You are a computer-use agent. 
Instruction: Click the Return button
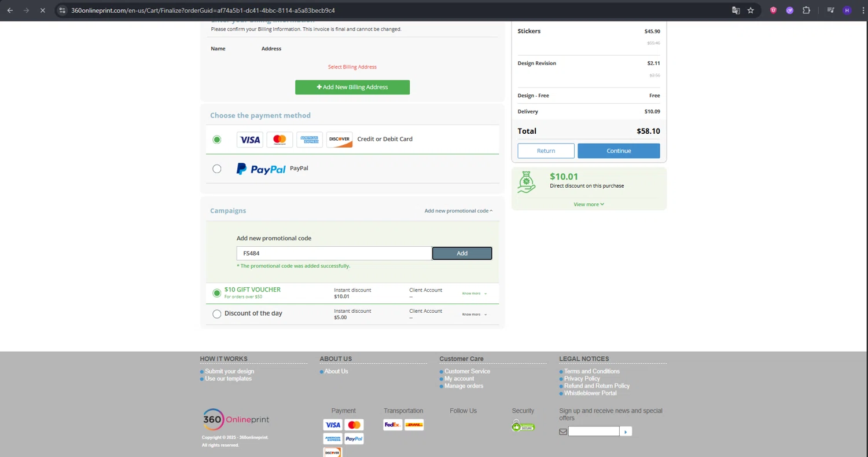[x=546, y=151]
